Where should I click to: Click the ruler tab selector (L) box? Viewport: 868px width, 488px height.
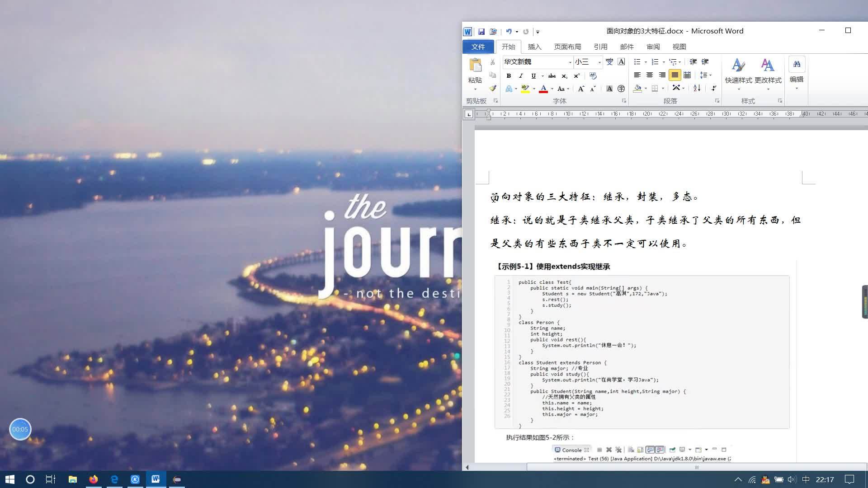pyautogui.click(x=469, y=114)
